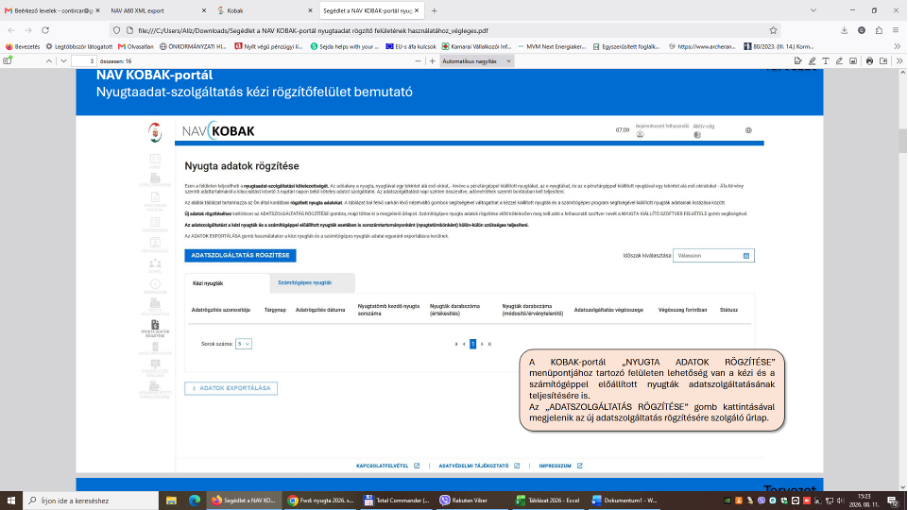The width and height of the screenshot is (908, 510).
Task: Open the Firefox application menu
Action: (896, 30)
